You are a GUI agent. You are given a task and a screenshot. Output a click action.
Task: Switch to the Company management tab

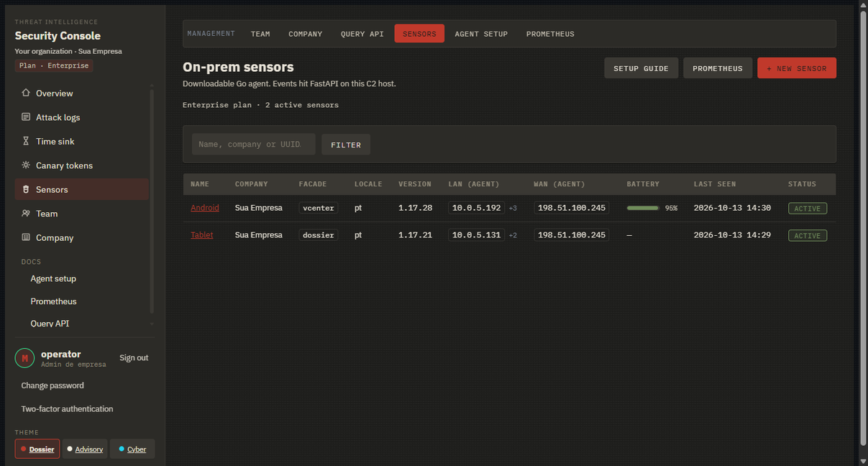pos(306,34)
